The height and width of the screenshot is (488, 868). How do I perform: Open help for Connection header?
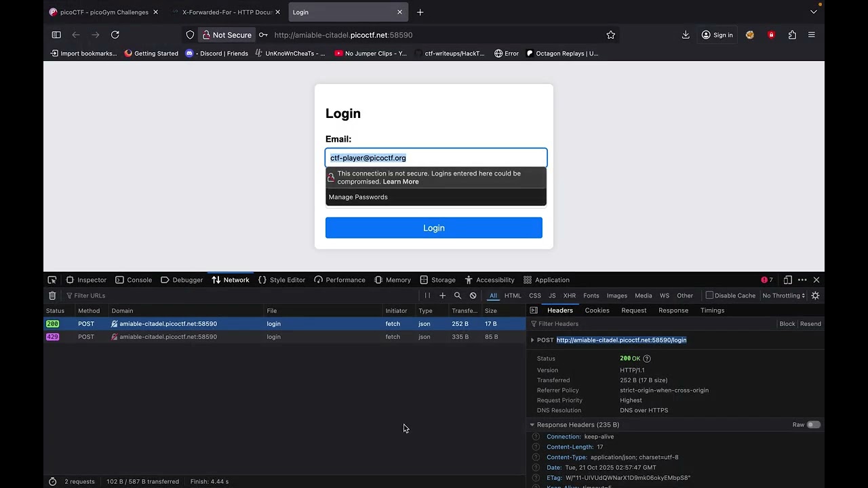tap(536, 437)
